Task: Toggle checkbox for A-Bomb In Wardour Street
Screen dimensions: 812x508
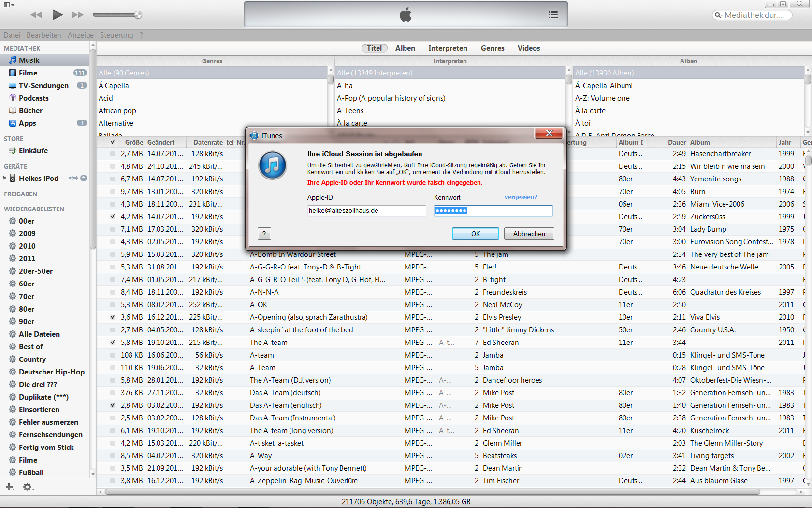Action: point(113,254)
